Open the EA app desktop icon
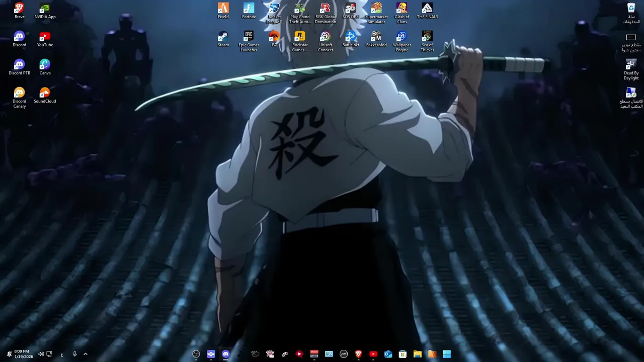 tap(274, 39)
